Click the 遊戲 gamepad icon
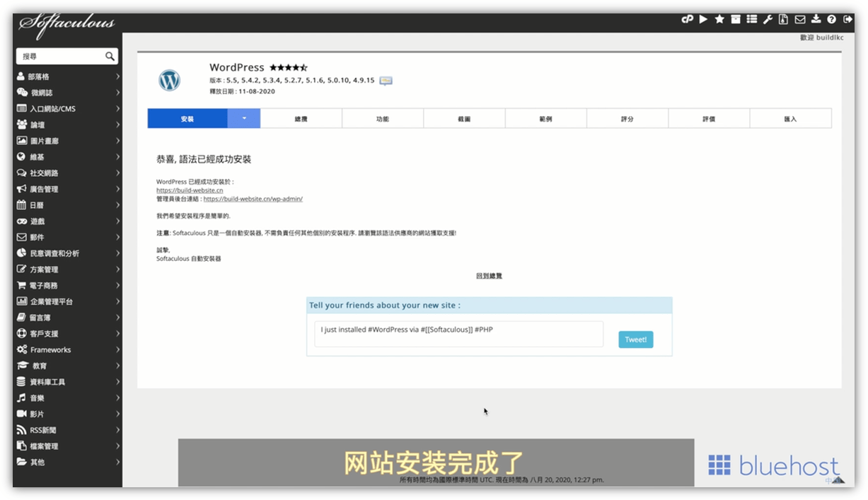Image resolution: width=868 pixels, height=500 pixels. (x=23, y=221)
